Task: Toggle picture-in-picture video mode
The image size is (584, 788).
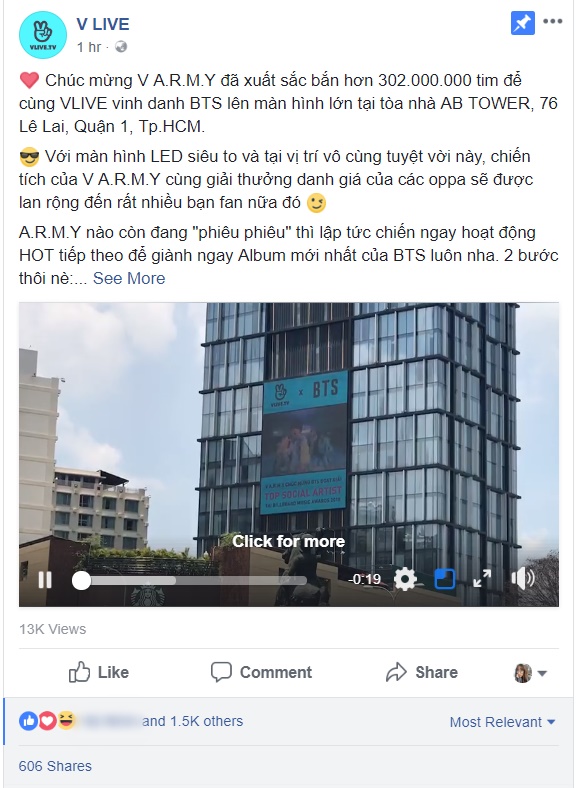Action: (x=445, y=579)
